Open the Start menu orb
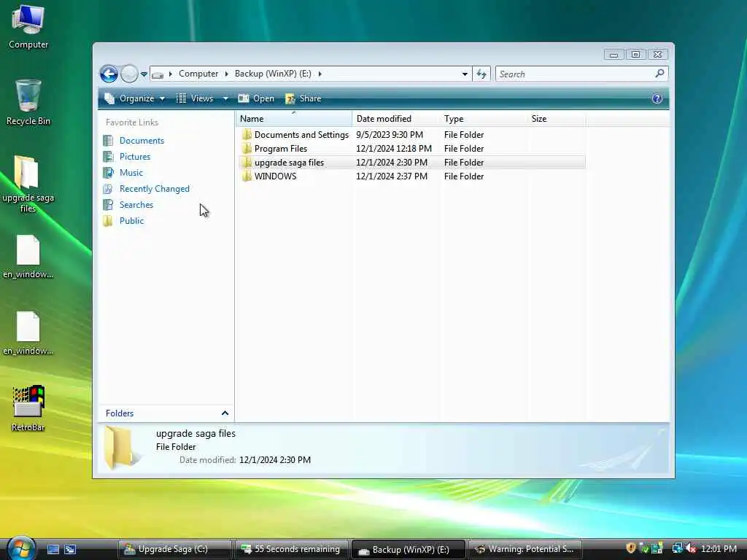 (21, 548)
